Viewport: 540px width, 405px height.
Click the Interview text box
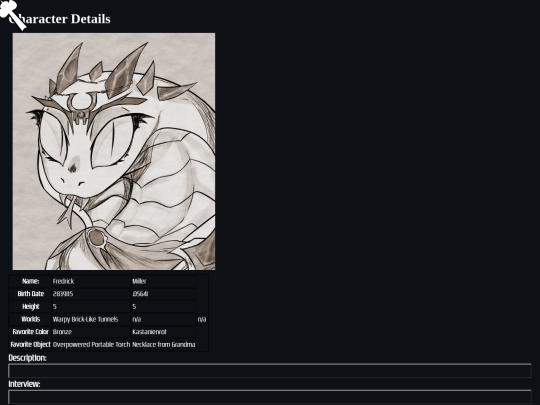coord(270,397)
